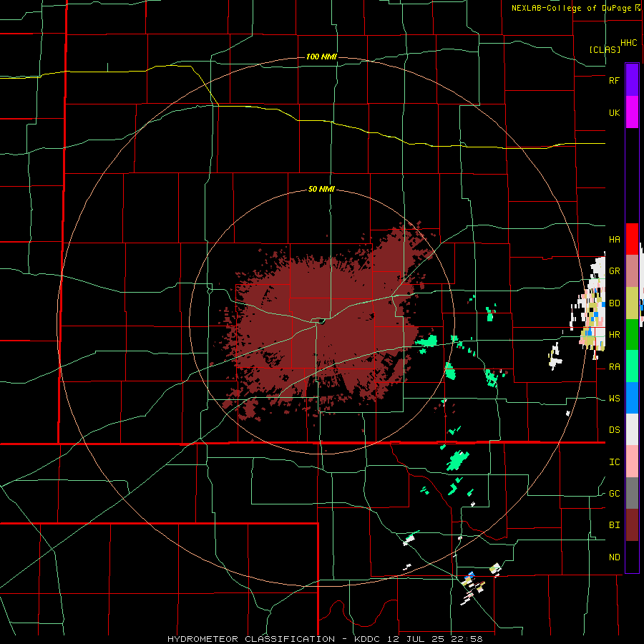Click the [CLAS] label

coord(605,49)
